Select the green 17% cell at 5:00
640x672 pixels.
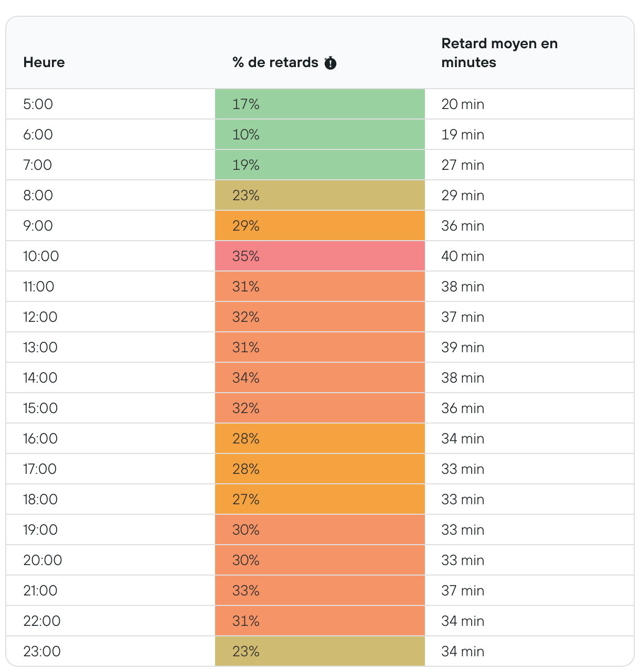pyautogui.click(x=319, y=104)
